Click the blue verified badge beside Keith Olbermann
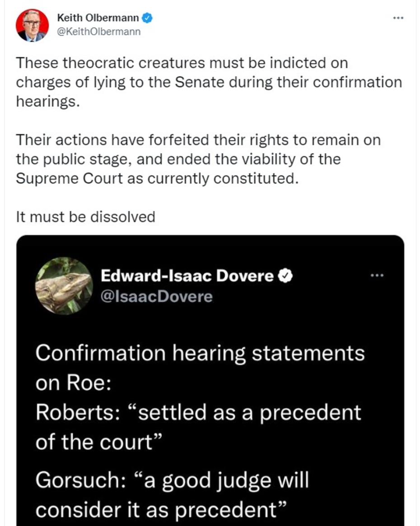Image resolution: width=420 pixels, height=526 pixels. 148,18
